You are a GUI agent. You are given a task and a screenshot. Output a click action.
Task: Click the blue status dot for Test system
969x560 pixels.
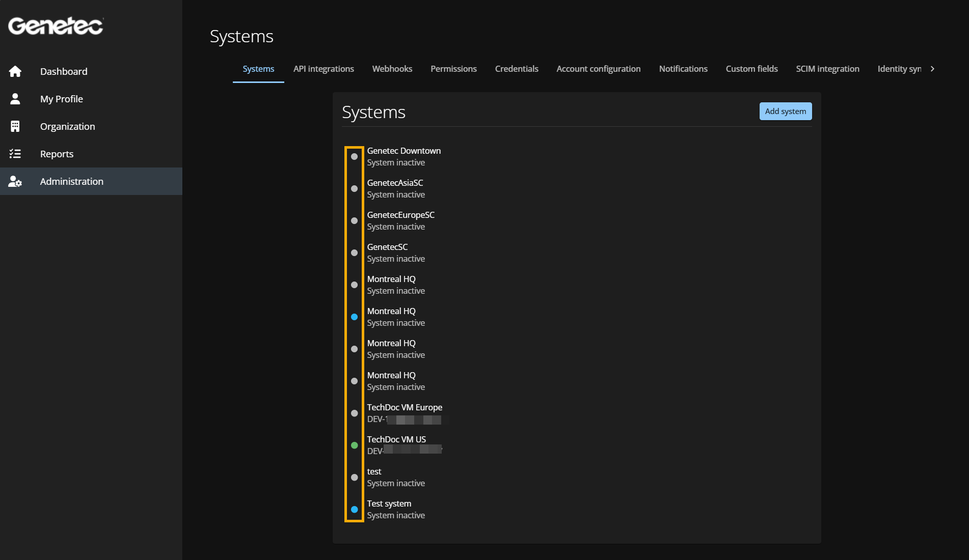pos(355,510)
